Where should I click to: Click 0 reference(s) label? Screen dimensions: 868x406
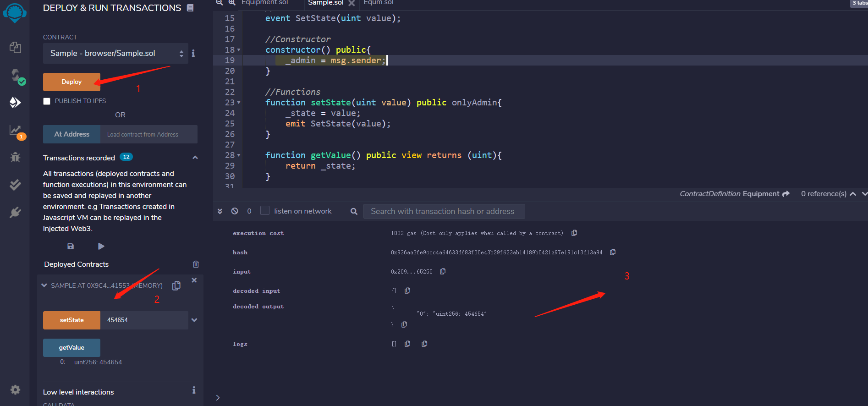pos(824,194)
